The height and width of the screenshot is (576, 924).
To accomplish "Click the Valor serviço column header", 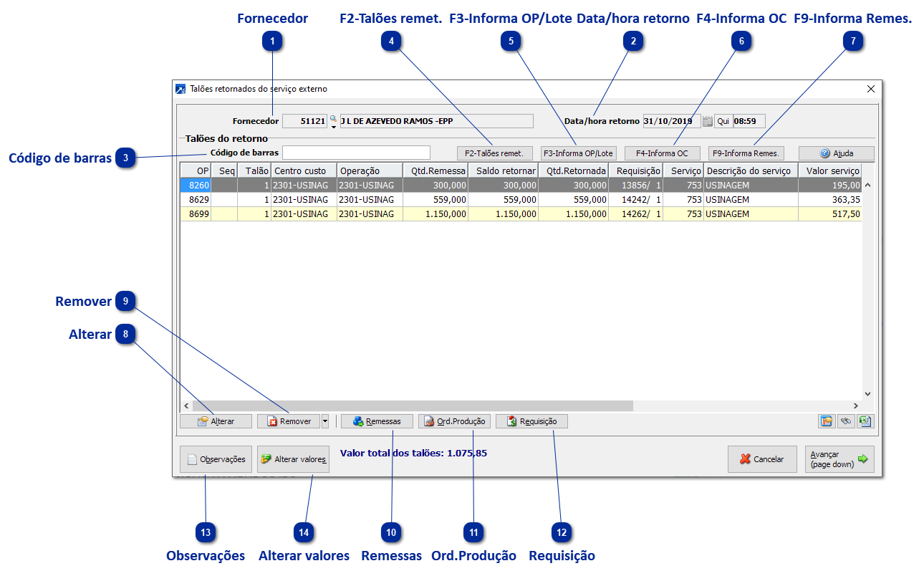I will pyautogui.click(x=830, y=171).
